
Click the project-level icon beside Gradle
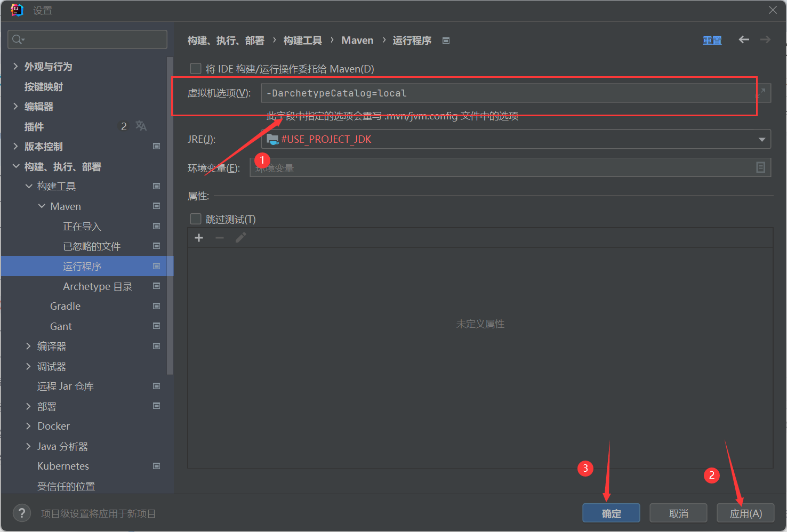tap(157, 306)
